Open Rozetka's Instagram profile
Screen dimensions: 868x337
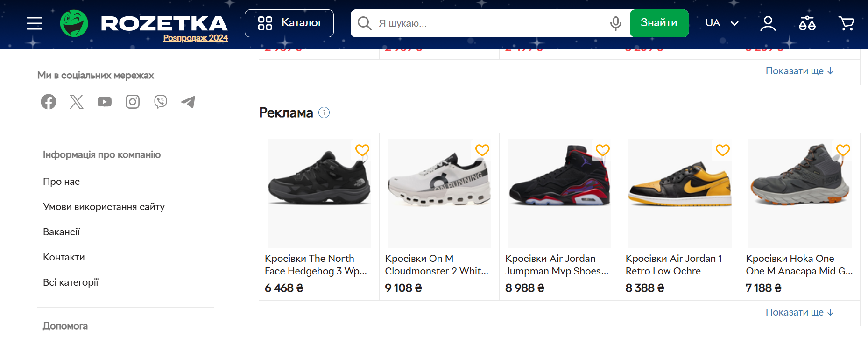(x=133, y=102)
